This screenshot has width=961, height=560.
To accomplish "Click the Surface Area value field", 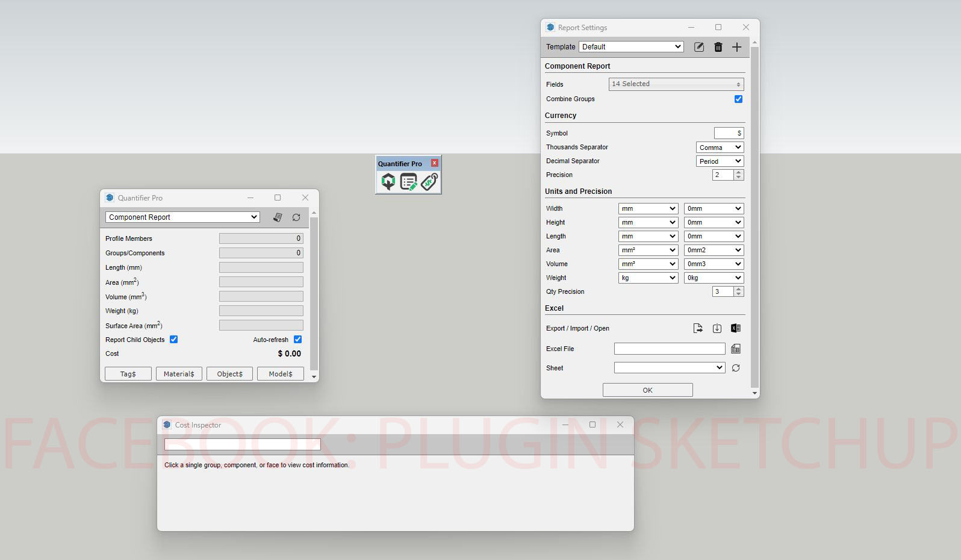I will tap(261, 325).
